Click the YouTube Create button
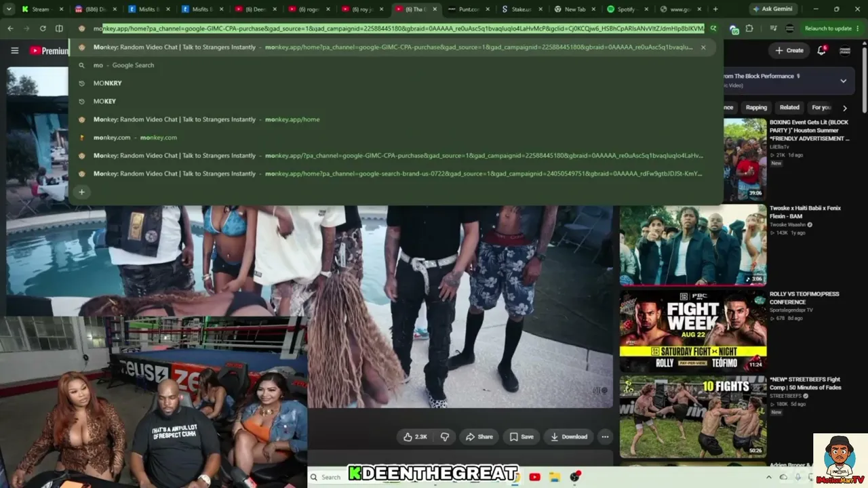This screenshot has width=868, height=488. (789, 50)
